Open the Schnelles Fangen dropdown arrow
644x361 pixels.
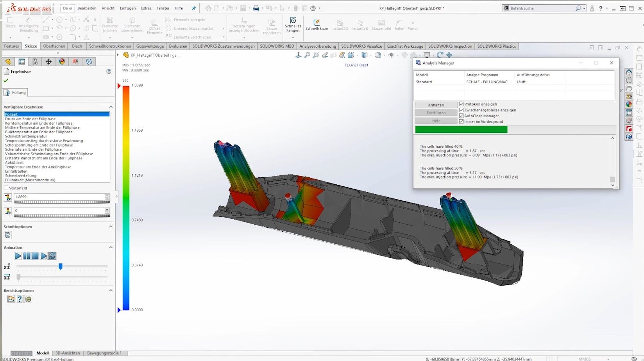pyautogui.click(x=293, y=38)
